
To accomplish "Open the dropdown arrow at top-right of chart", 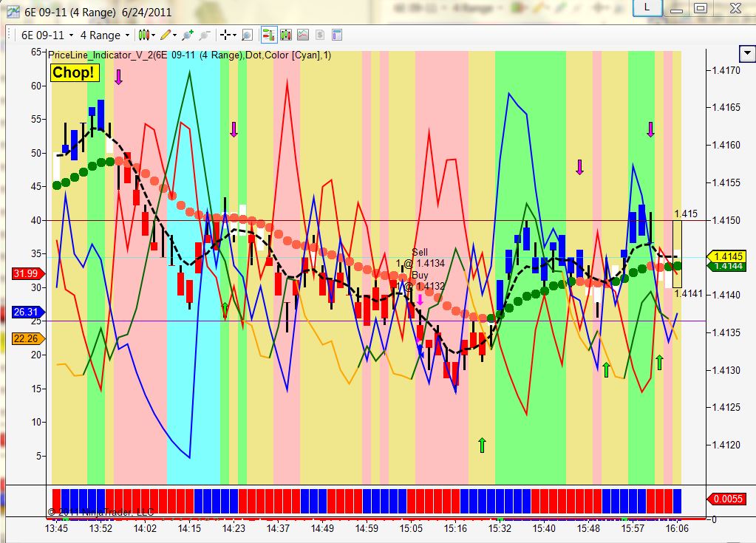I will point(747,53).
